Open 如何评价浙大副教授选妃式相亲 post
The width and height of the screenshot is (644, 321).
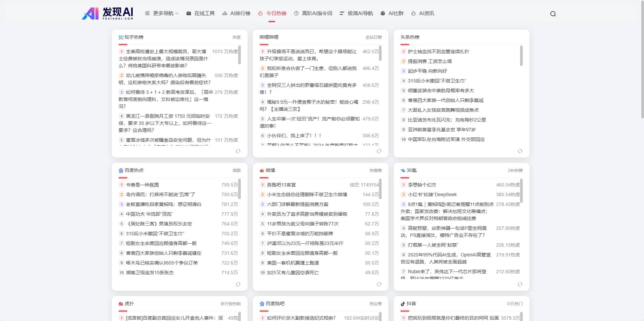pos(301,318)
